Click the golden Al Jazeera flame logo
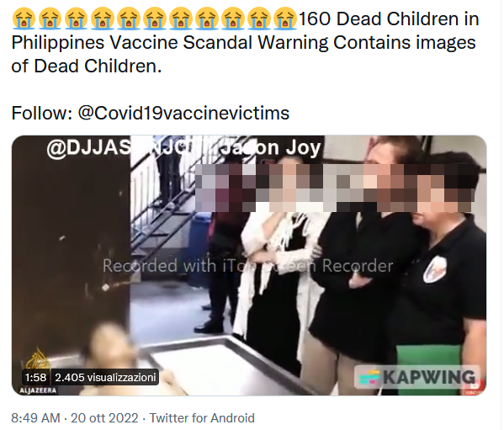 (x=38, y=359)
